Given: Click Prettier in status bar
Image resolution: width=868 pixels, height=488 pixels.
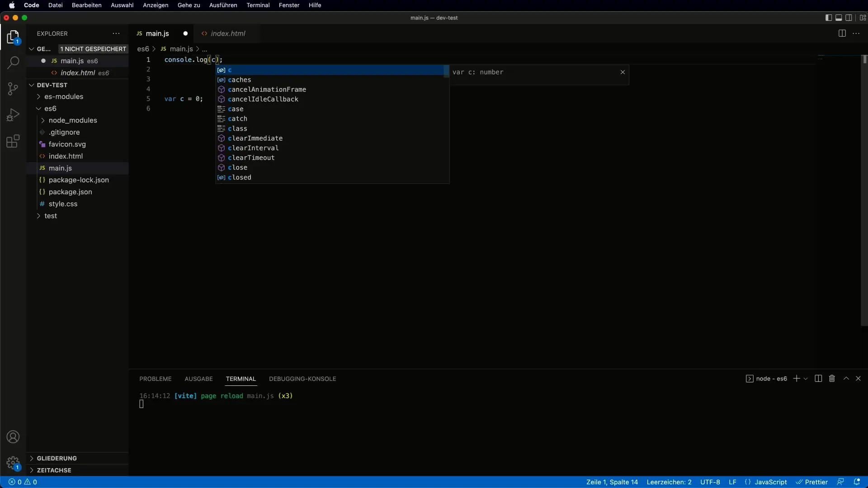Looking at the screenshot, I should pos(812,482).
